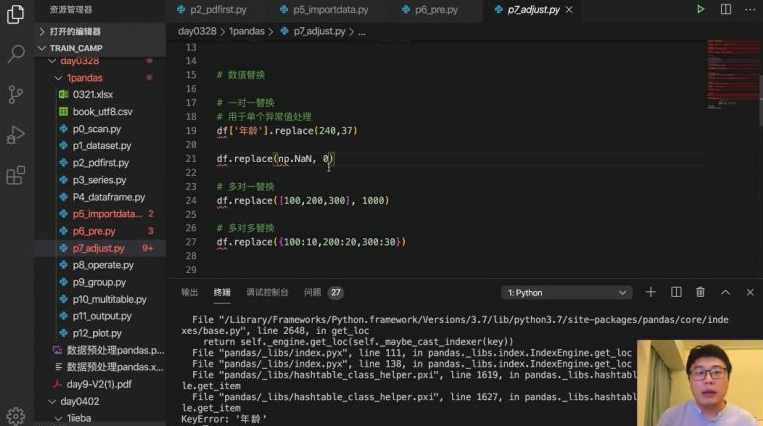Close the p7_adjust.py tab
The image size is (763, 426).
click(x=569, y=10)
